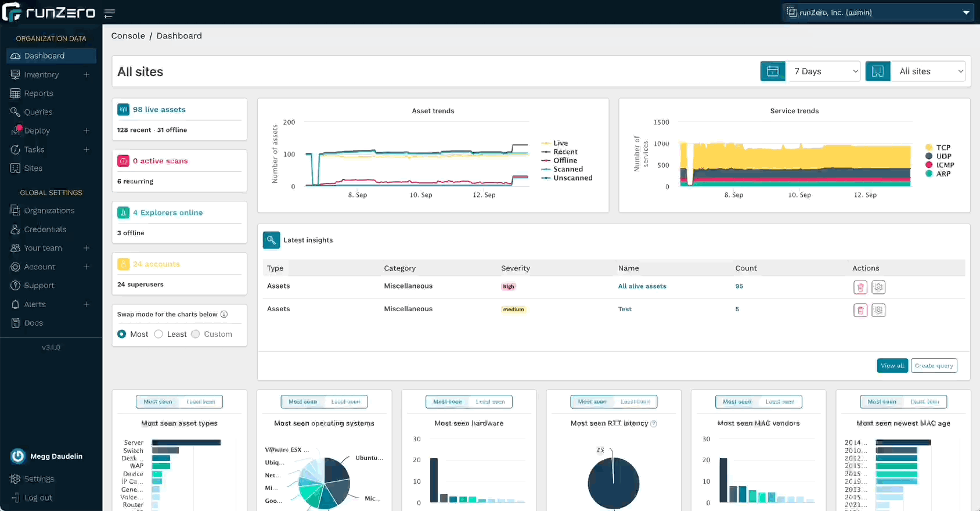The height and width of the screenshot is (511, 980).
Task: Delete the All alive assets insight
Action: (860, 287)
